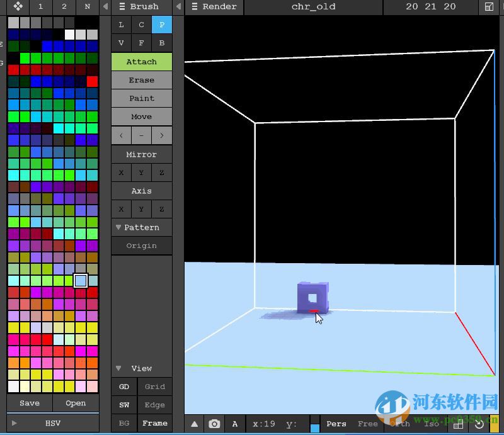
Task: Choose the Line brush mode L
Action: pos(121,25)
